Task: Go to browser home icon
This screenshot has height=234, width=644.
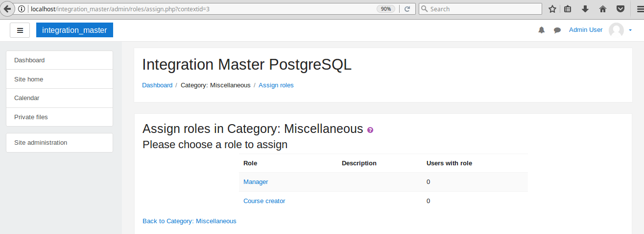Action: pyautogui.click(x=603, y=9)
